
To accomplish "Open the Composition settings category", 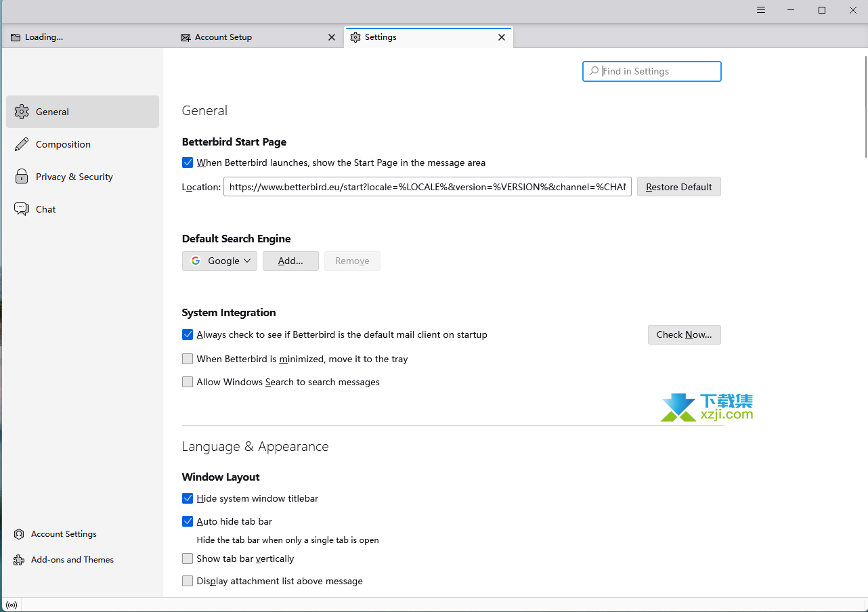I will tap(83, 144).
